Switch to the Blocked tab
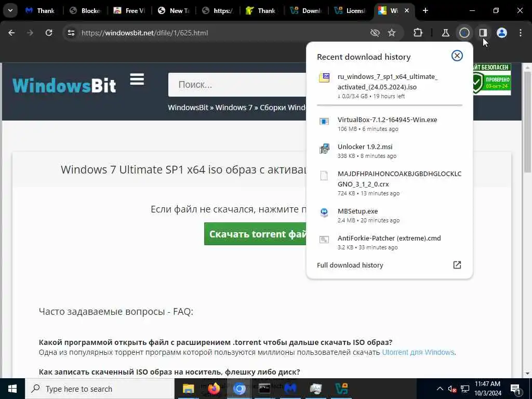The height and width of the screenshot is (399, 532). click(x=86, y=10)
